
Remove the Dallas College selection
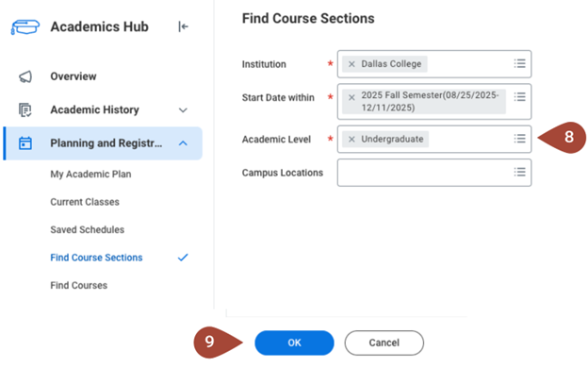click(x=351, y=64)
